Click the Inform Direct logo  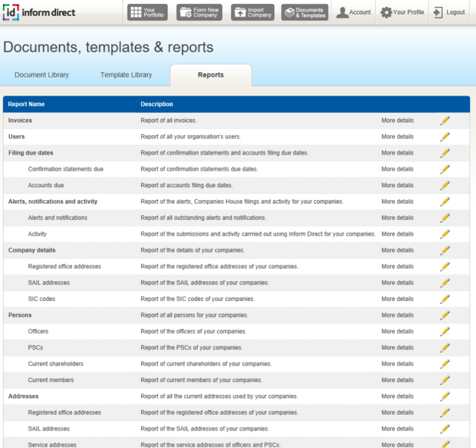(39, 12)
